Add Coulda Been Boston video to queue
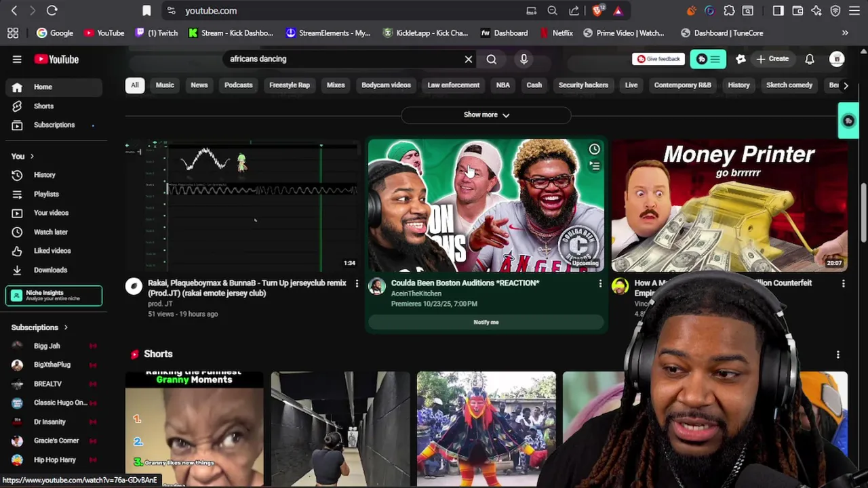This screenshot has height=488, width=868. click(594, 166)
